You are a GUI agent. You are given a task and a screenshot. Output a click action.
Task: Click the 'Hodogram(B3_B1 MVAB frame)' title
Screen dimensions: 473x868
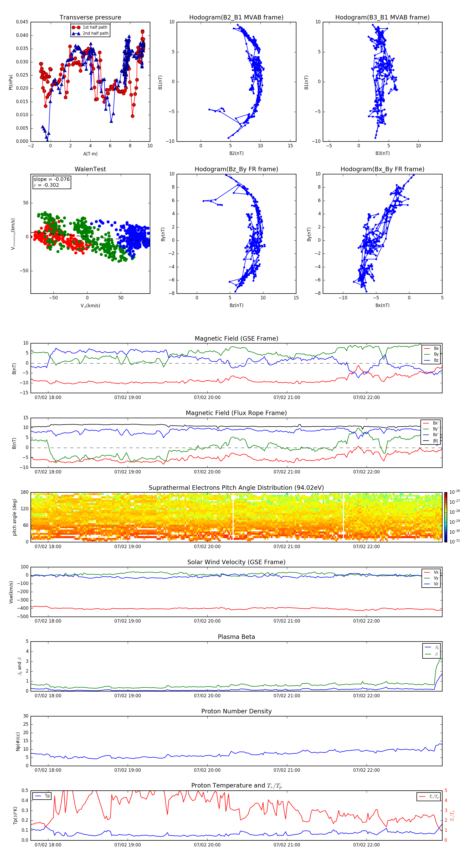pos(382,18)
